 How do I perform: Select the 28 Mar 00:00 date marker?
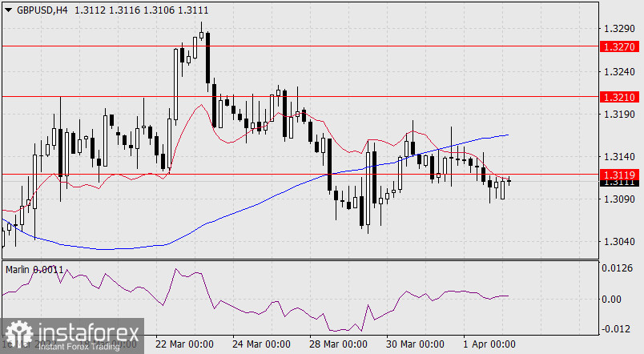(x=337, y=344)
